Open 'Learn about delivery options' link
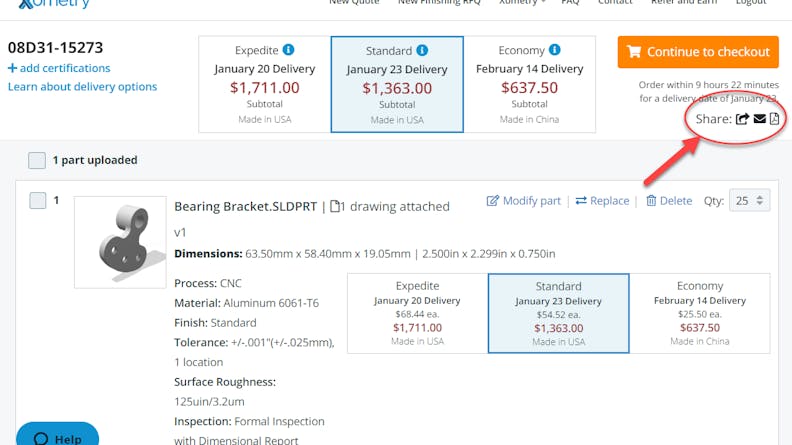The height and width of the screenshot is (445, 792). (x=82, y=86)
